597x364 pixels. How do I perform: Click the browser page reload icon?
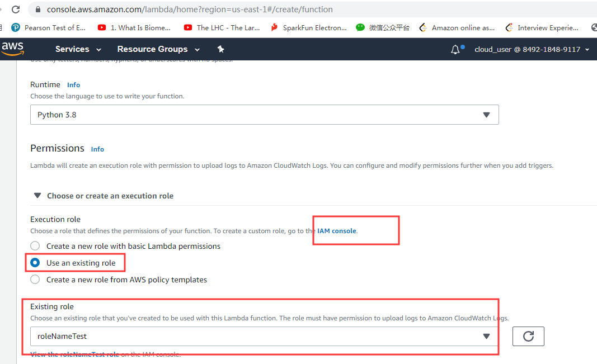[15, 9]
